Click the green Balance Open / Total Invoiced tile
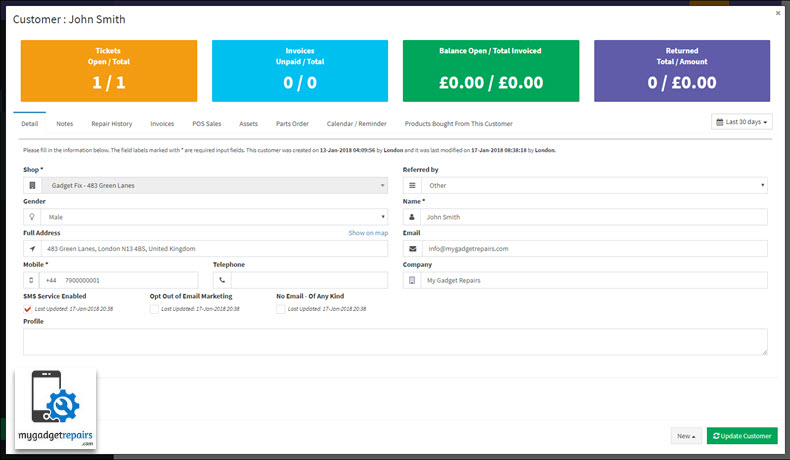The image size is (790, 460). pos(491,71)
